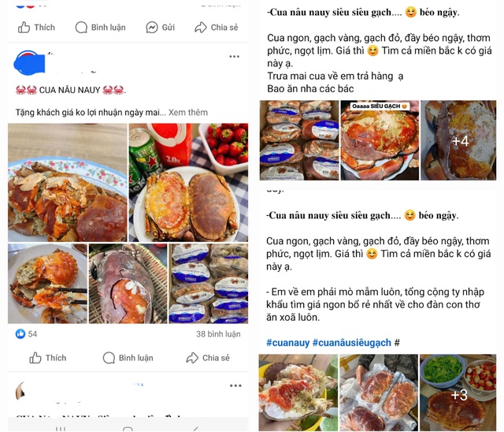View the 54 like reactions
504x432 pixels.
pyautogui.click(x=26, y=334)
